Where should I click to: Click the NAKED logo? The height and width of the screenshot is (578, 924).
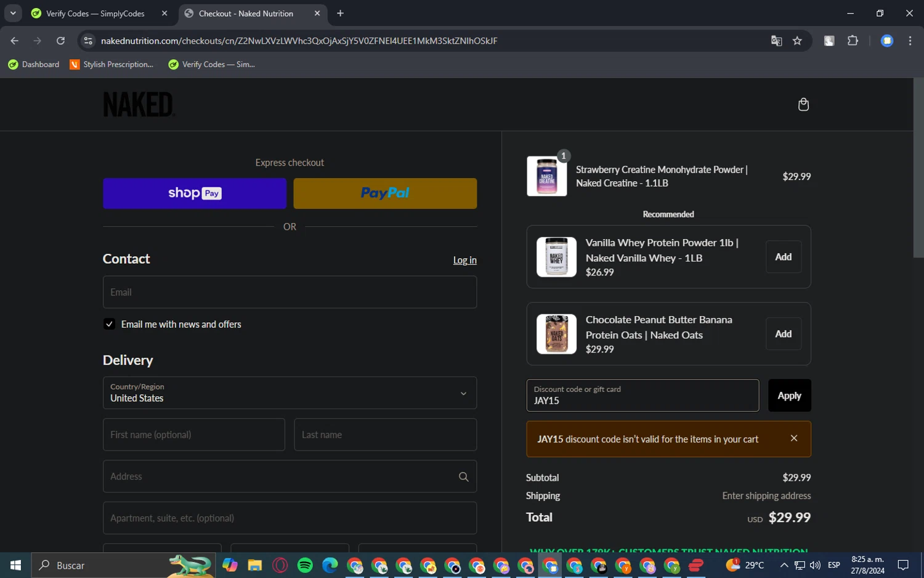(139, 104)
